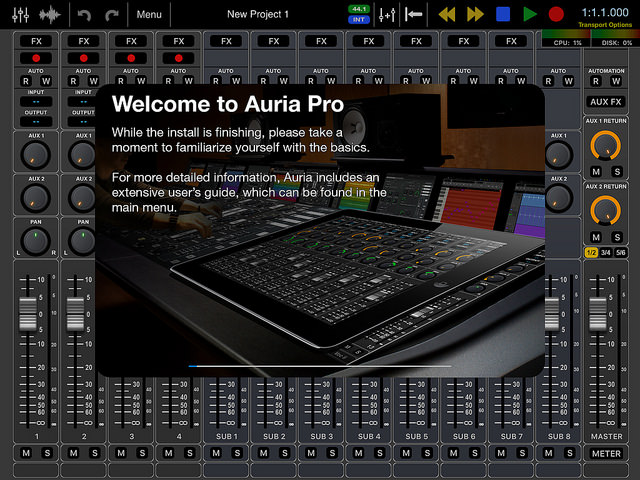This screenshot has height=480, width=640.
Task: Switch to the waveform edit view
Action: coord(50,15)
